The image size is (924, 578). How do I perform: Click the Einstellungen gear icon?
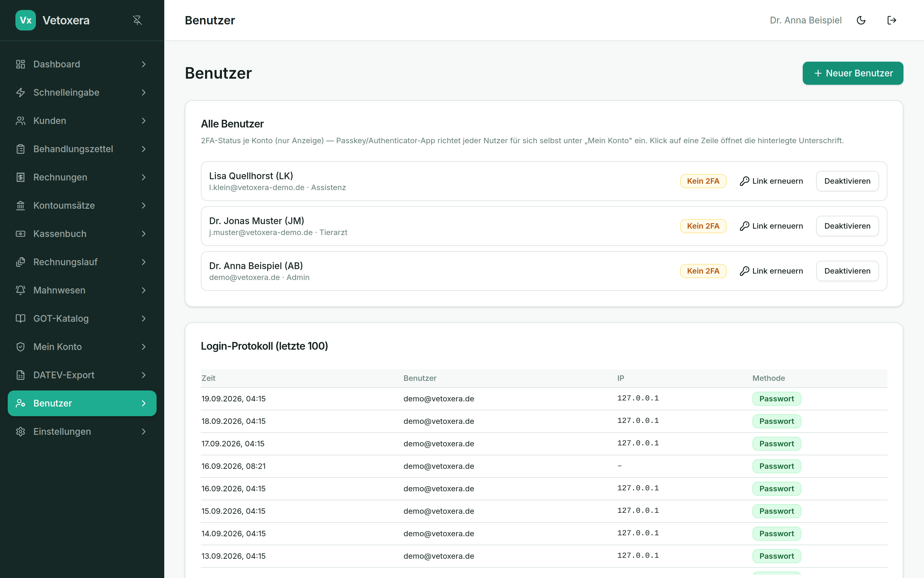click(x=21, y=432)
